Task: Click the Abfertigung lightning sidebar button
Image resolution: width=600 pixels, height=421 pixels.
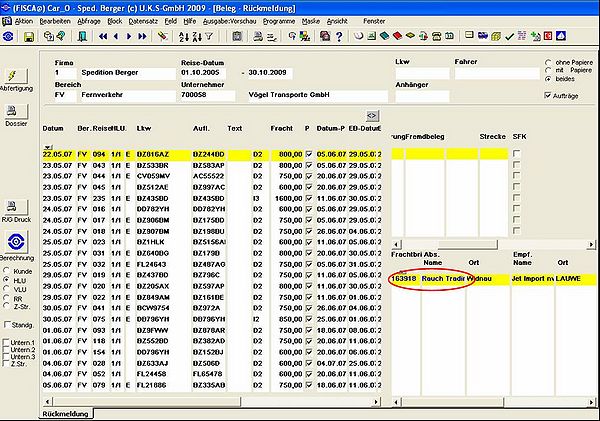Action: click(x=16, y=75)
